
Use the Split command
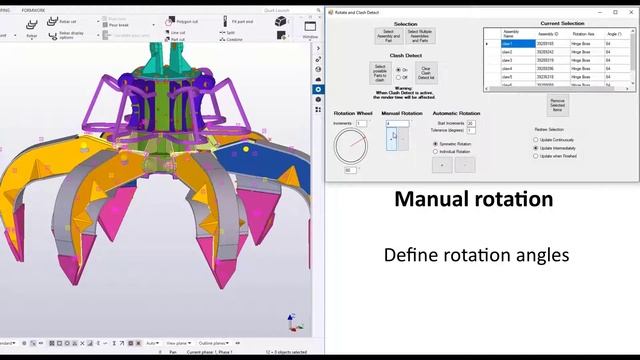click(227, 32)
